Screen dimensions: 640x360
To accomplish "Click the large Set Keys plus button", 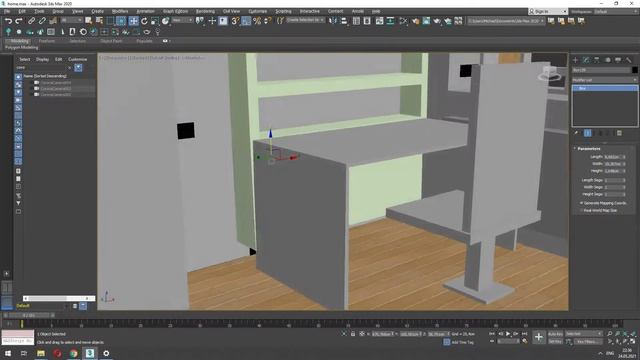I will click(539, 337).
